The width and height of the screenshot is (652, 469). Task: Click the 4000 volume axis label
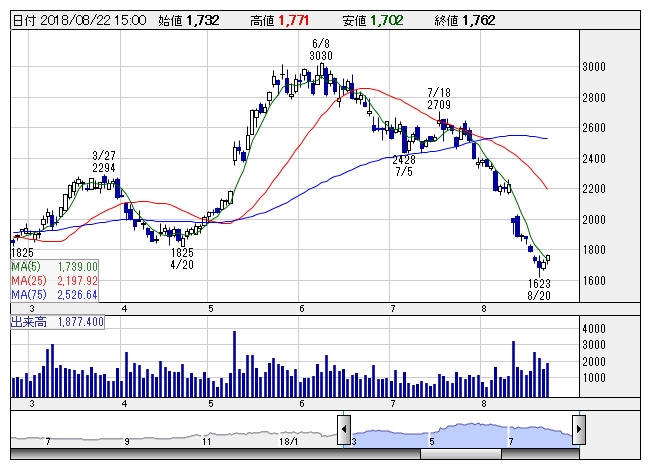coord(594,328)
